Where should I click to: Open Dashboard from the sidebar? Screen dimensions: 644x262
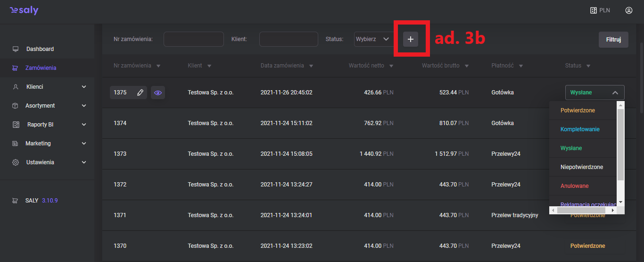coord(40,49)
